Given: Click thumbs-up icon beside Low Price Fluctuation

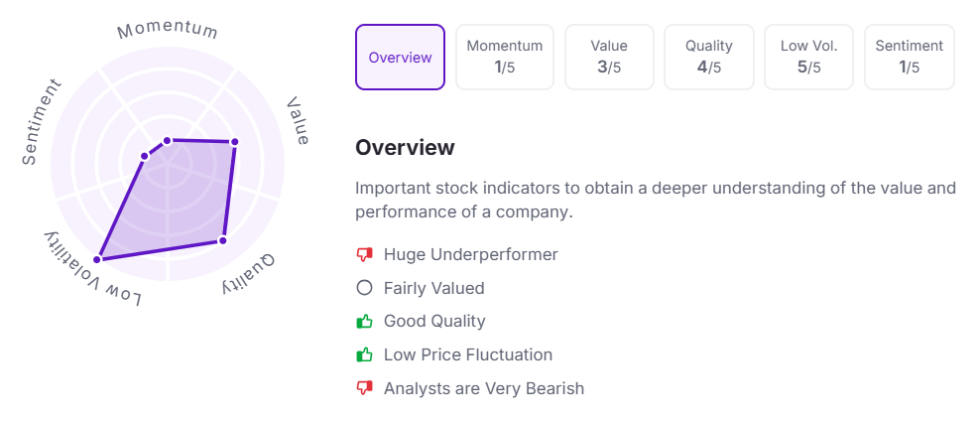Looking at the screenshot, I should point(364,354).
